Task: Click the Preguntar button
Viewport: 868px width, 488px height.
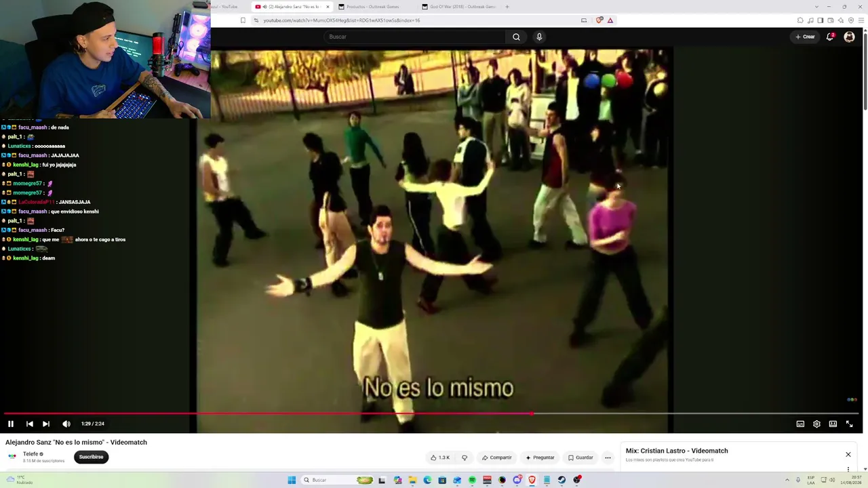Action: (x=540, y=457)
